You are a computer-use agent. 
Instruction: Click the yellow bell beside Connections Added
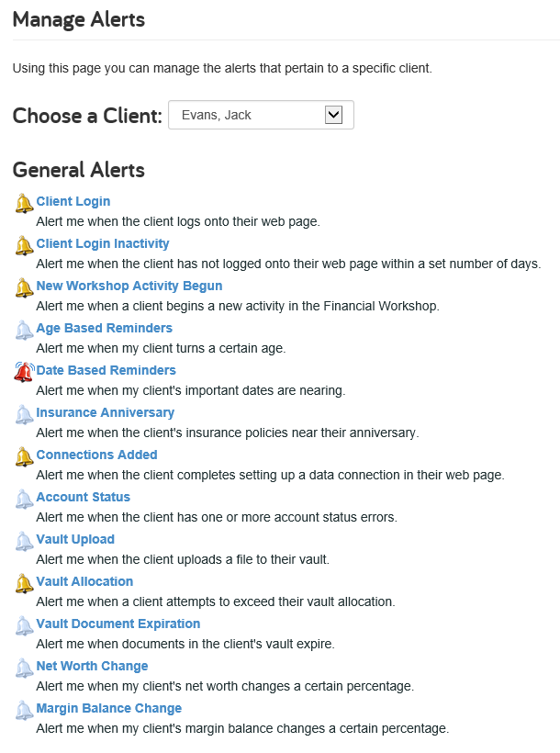tap(24, 456)
